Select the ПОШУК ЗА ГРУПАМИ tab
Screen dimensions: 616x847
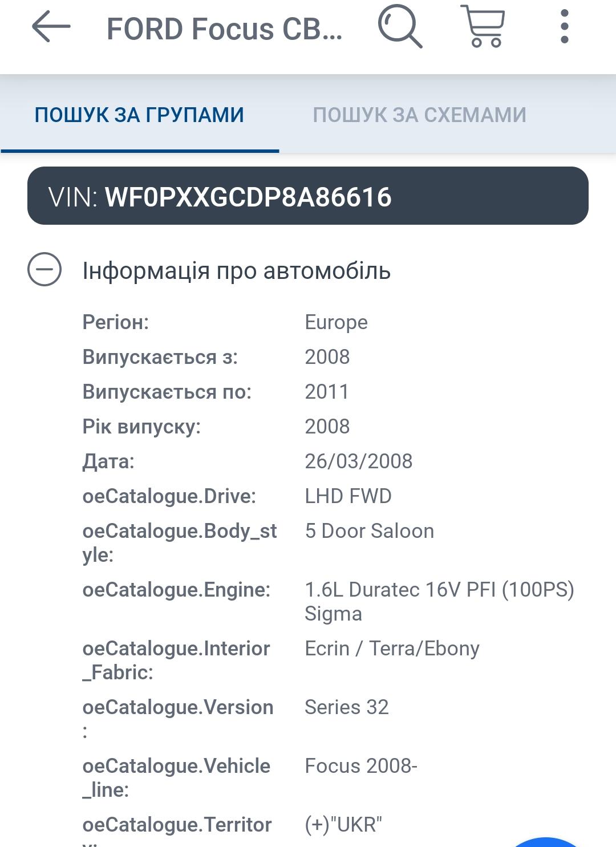coord(139,115)
